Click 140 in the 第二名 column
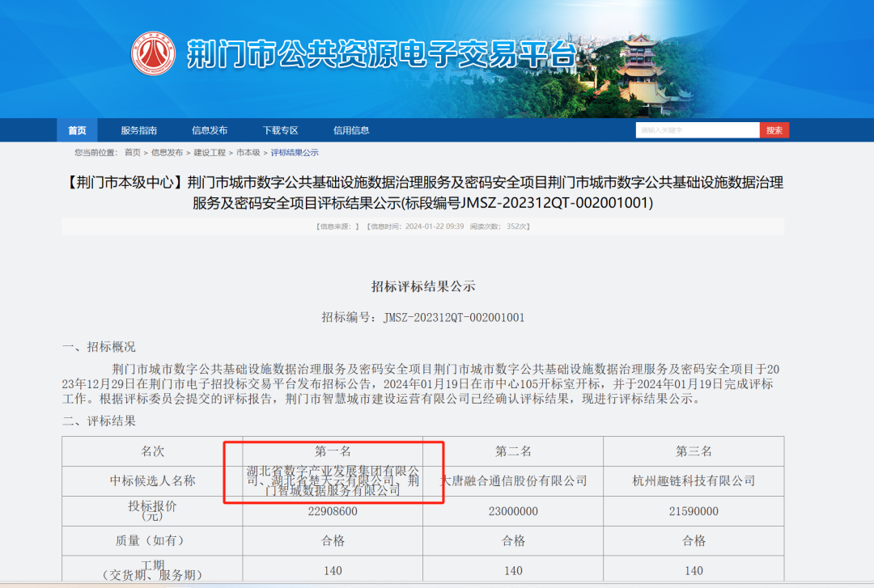This screenshot has height=588, width=874. click(513, 571)
